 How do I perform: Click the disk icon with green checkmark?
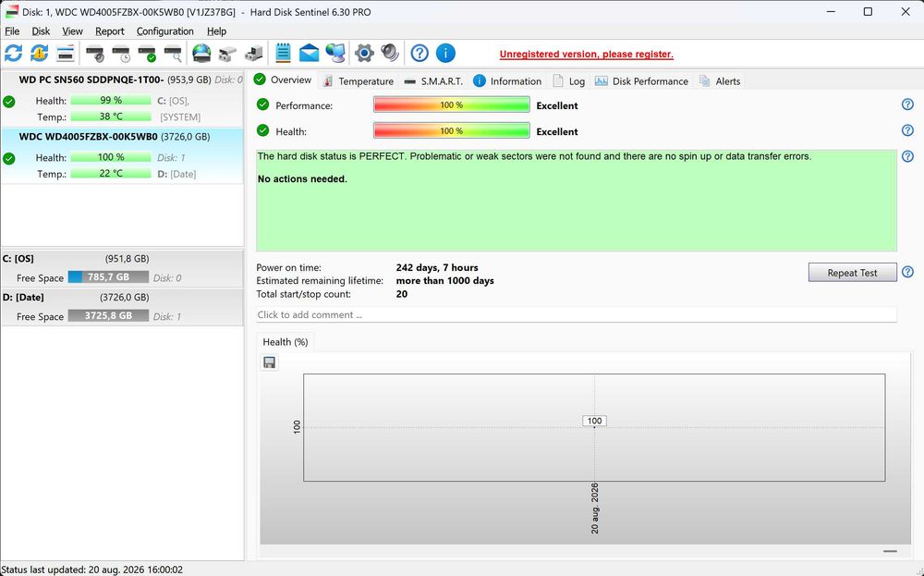[147, 54]
